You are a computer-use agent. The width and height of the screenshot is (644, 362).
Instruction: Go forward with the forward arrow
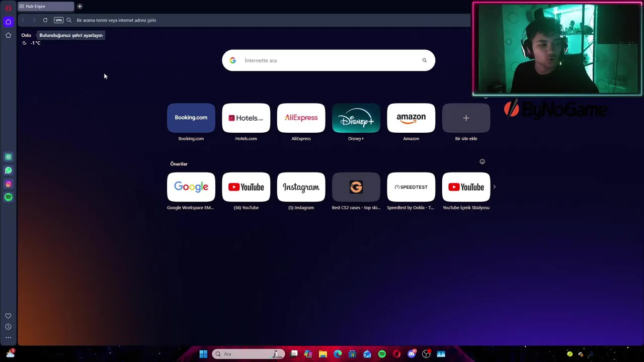pyautogui.click(x=34, y=20)
